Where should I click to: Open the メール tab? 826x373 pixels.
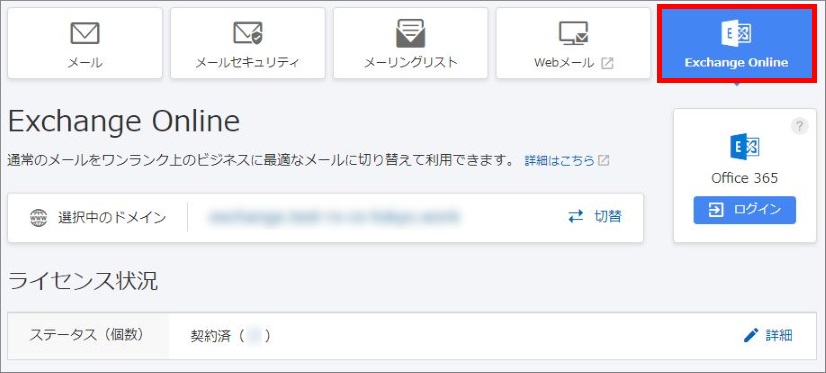85,43
